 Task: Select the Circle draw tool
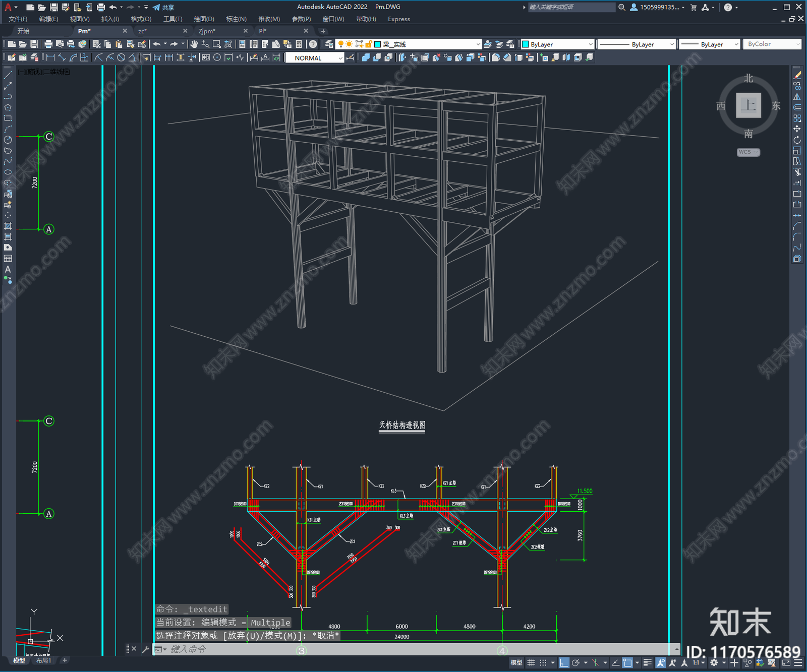pyautogui.click(x=8, y=140)
